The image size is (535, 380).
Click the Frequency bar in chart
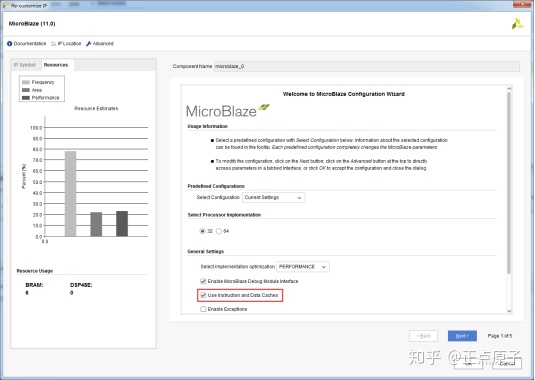tap(71, 194)
